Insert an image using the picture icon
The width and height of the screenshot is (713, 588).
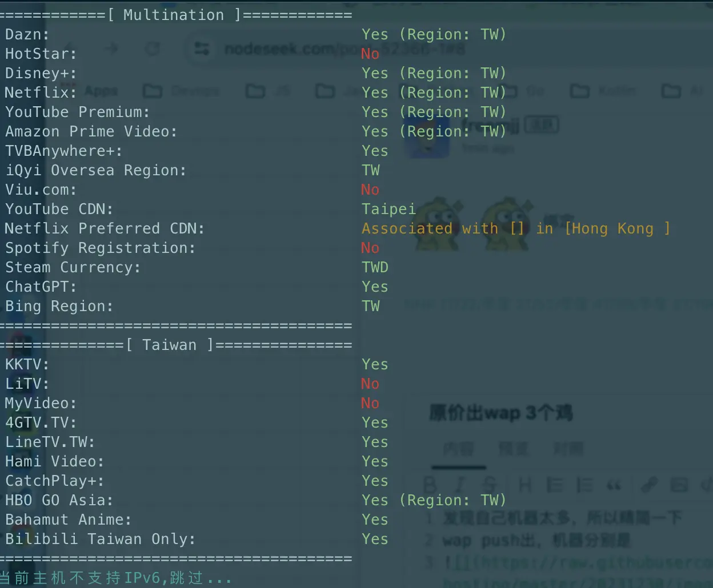679,485
